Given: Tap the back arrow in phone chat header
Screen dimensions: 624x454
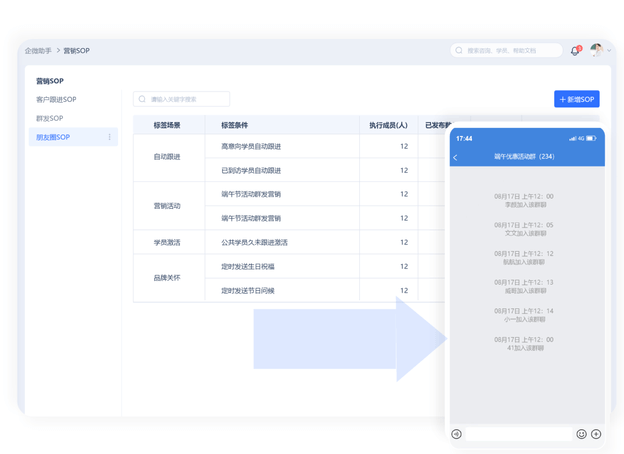Looking at the screenshot, I should [x=456, y=157].
